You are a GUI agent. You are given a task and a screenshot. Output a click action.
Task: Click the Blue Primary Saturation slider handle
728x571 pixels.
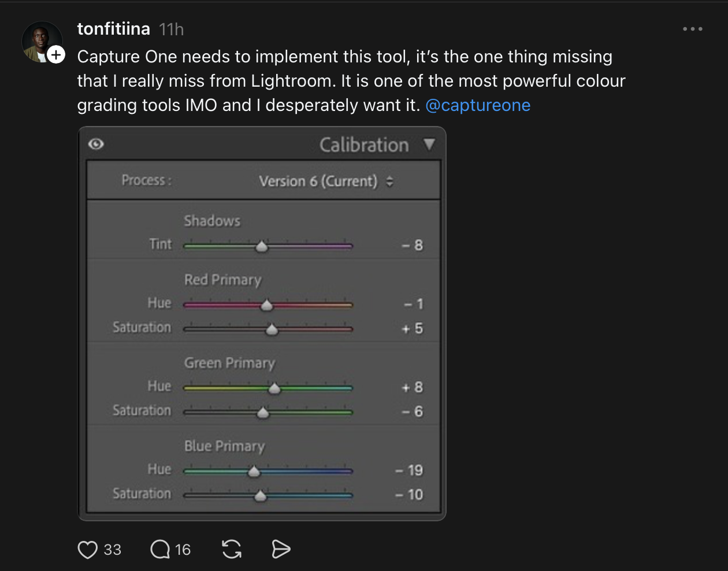point(261,496)
